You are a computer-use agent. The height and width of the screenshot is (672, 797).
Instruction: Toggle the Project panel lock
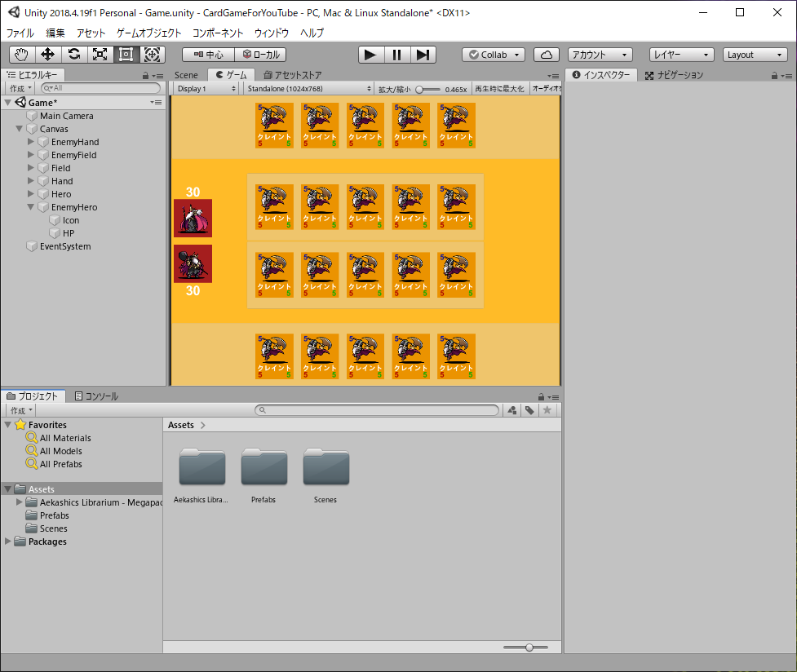[x=541, y=397]
